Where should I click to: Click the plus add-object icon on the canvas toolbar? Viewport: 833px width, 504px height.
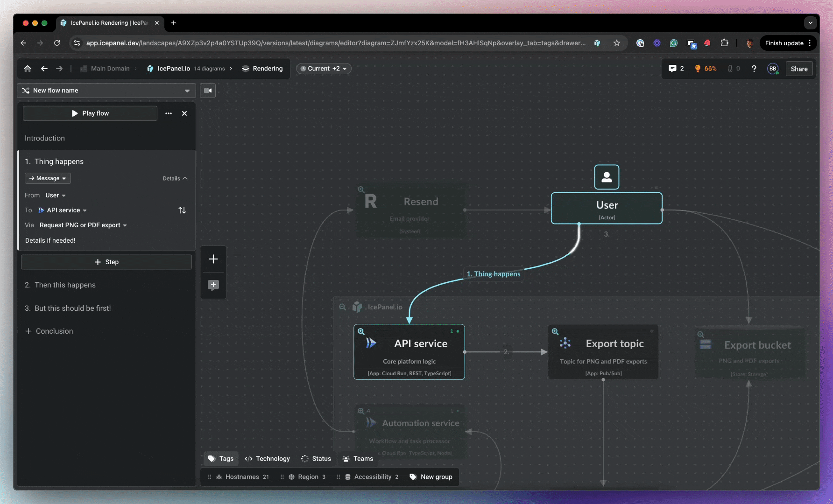pyautogui.click(x=213, y=259)
